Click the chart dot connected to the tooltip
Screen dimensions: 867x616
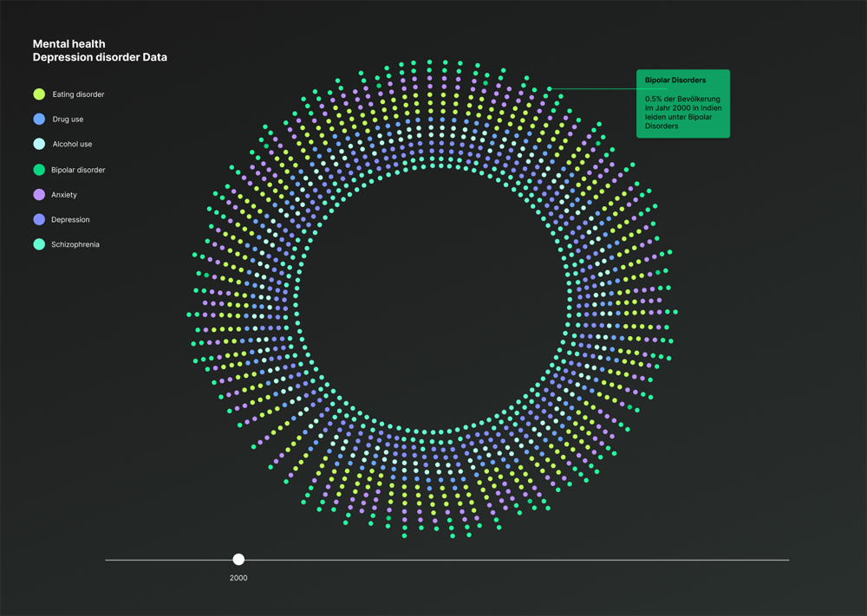(x=549, y=88)
